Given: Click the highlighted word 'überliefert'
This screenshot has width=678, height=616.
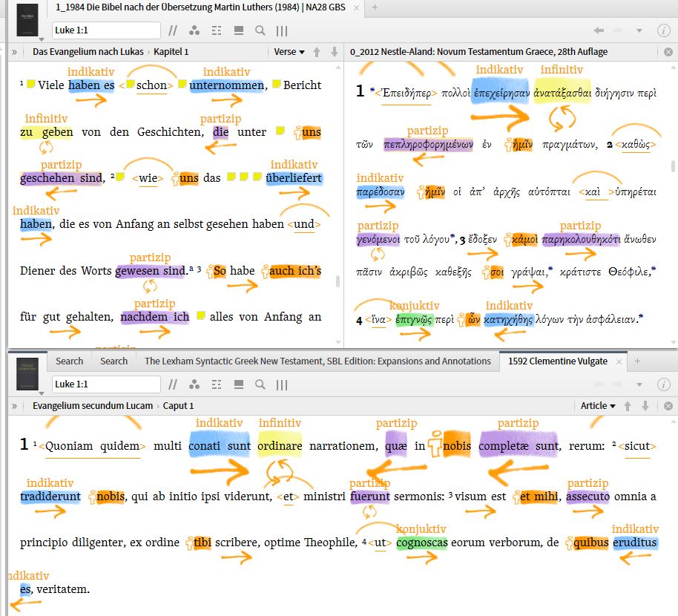Looking at the screenshot, I should tap(294, 178).
